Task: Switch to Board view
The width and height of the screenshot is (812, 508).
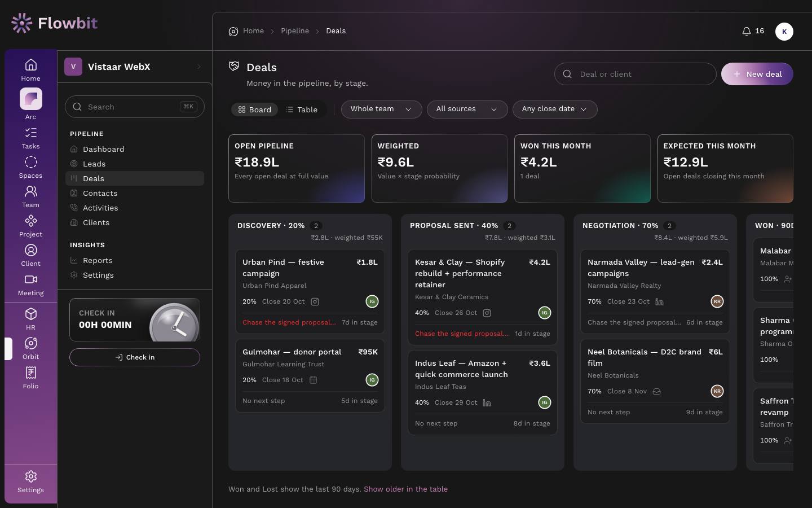Action: tap(254, 110)
